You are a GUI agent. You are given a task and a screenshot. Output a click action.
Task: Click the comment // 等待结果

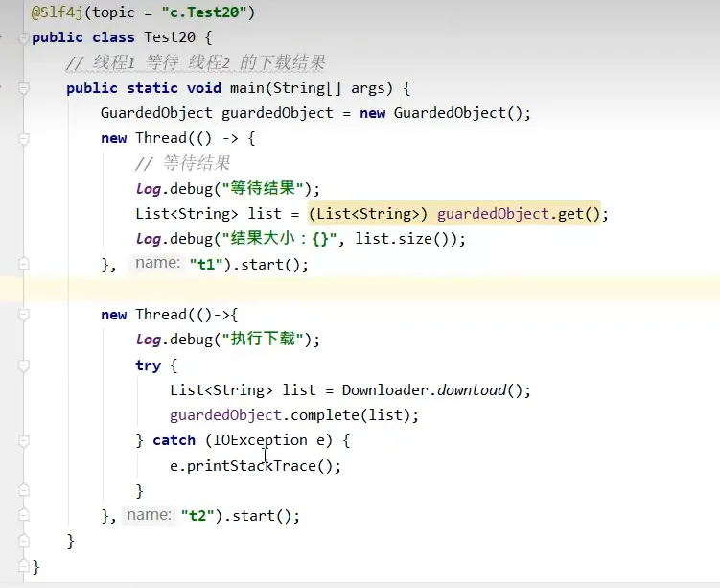[183, 163]
